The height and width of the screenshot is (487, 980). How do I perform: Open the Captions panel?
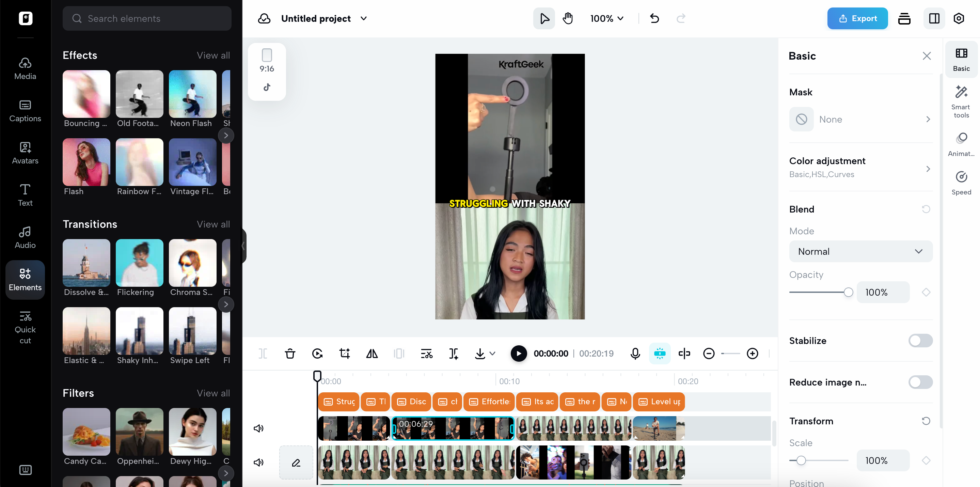[25, 111]
